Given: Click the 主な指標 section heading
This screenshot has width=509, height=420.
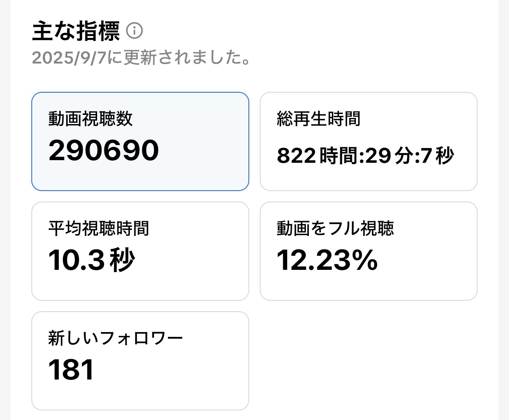Looking at the screenshot, I should 76,31.
